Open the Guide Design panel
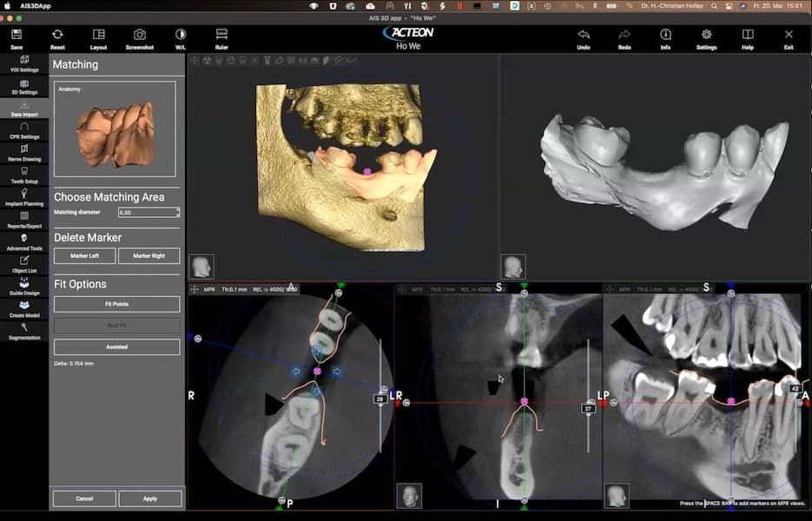This screenshot has width=812, height=521. pos(24,287)
